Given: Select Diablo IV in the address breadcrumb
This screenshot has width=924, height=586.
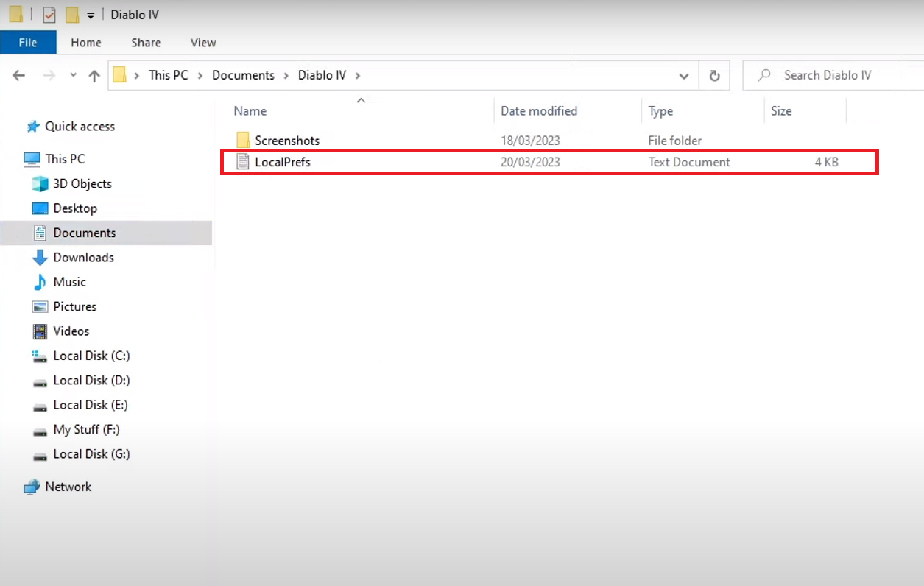Looking at the screenshot, I should click(x=322, y=75).
